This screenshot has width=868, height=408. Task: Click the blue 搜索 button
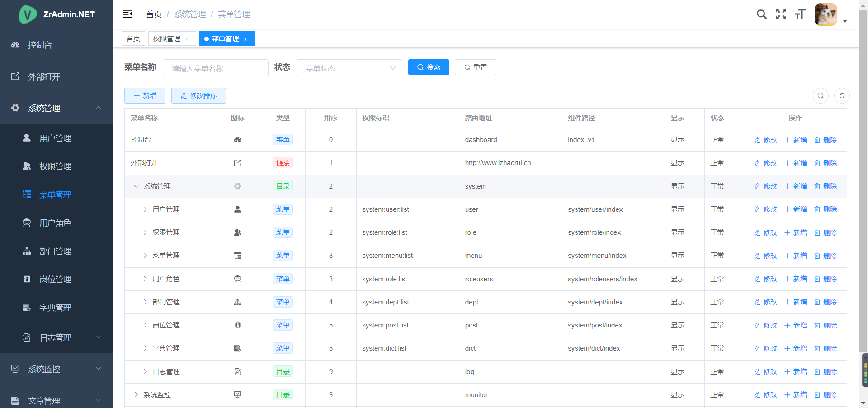point(429,67)
